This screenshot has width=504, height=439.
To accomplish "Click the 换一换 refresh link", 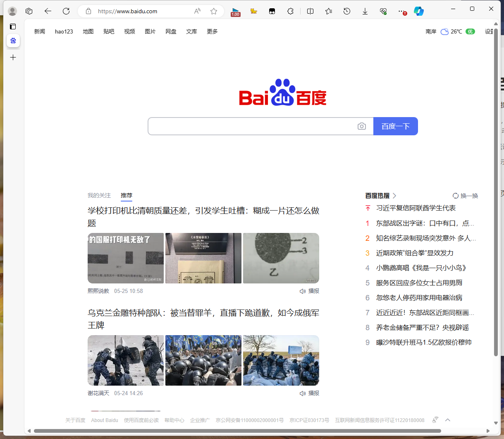I will 466,196.
